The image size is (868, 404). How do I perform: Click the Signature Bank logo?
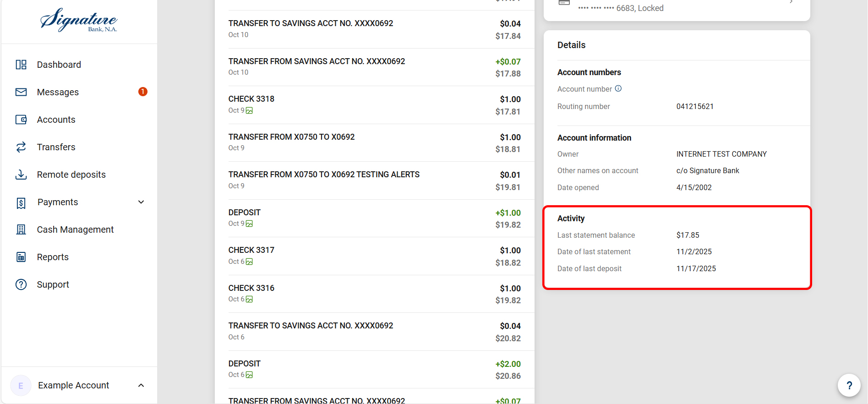(79, 21)
